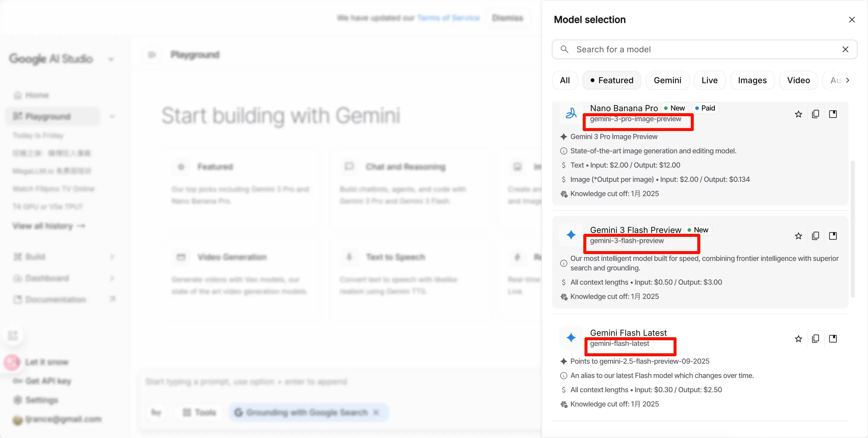This screenshot has height=438, width=868.
Task: Collapse the Playground sidebar section
Action: click(112, 117)
